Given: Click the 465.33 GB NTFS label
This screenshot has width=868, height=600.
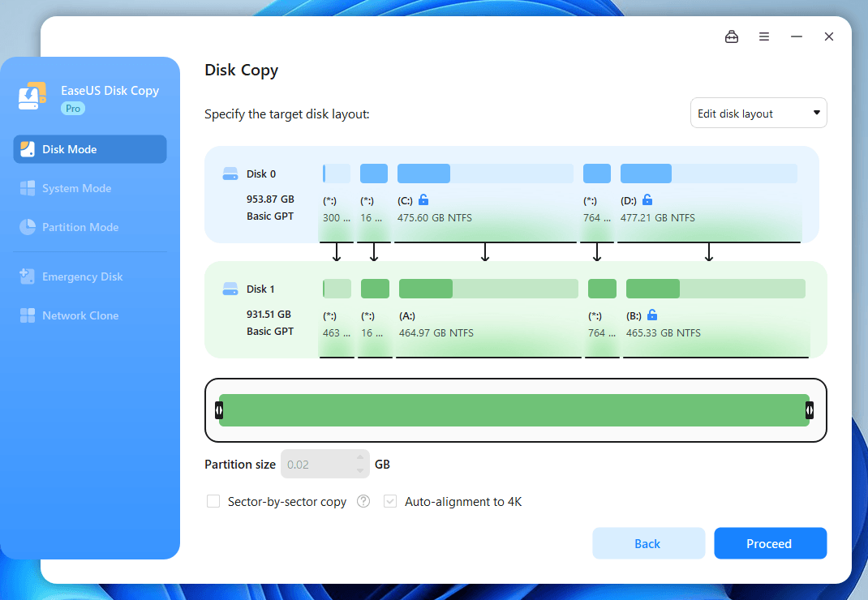Looking at the screenshot, I should click(664, 333).
